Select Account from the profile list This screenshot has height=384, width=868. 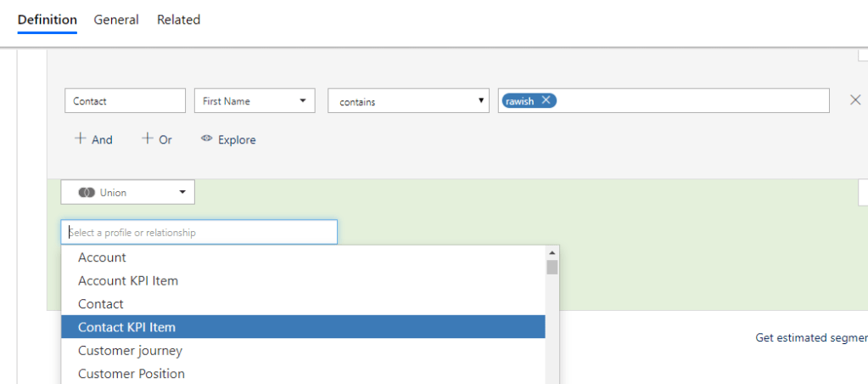[x=102, y=257]
